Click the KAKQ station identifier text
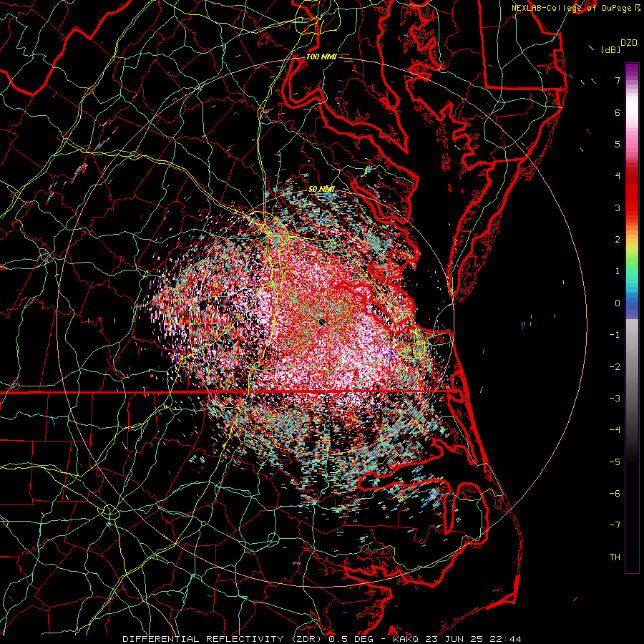644x644 pixels. [x=406, y=639]
